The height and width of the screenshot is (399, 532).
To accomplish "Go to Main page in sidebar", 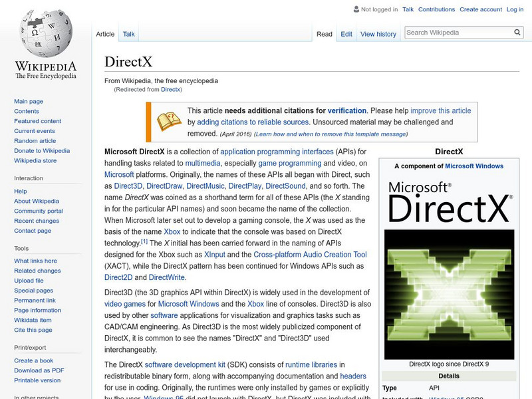I will 29,101.
